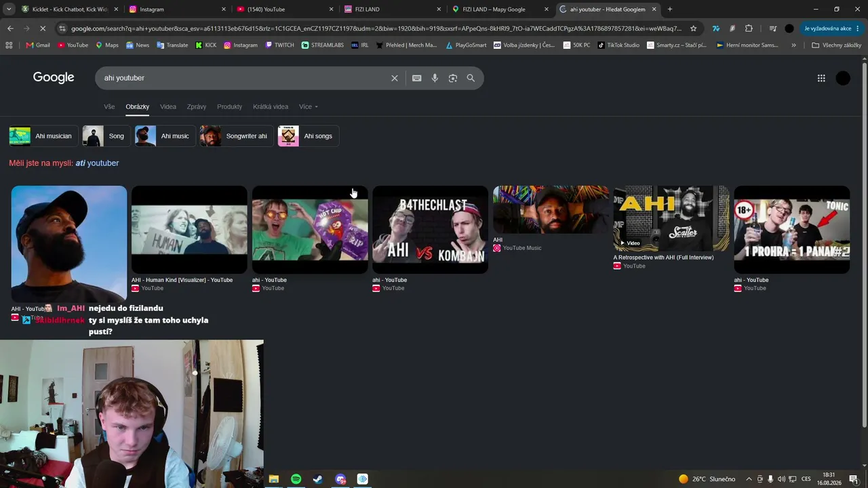This screenshot has height=488, width=868.
Task: Expand the 'Více' search filter dropdown
Action: pos(309,106)
